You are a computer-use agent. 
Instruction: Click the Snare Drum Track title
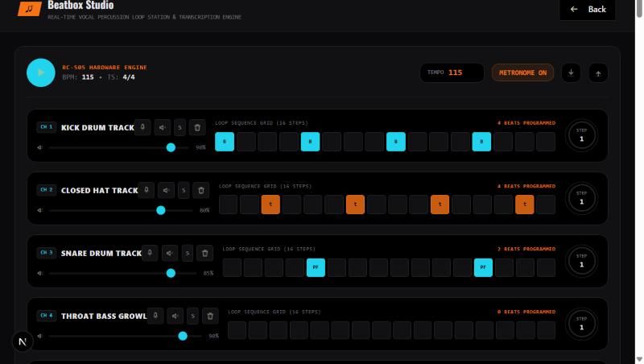coord(101,254)
